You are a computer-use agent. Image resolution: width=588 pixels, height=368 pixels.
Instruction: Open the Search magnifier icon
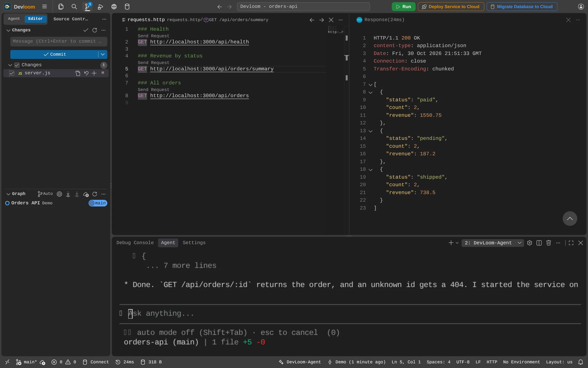74,7
